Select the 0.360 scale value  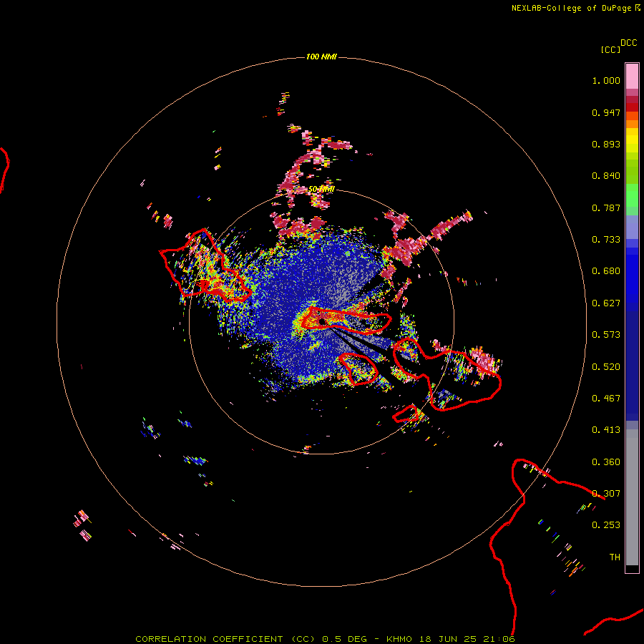click(606, 462)
